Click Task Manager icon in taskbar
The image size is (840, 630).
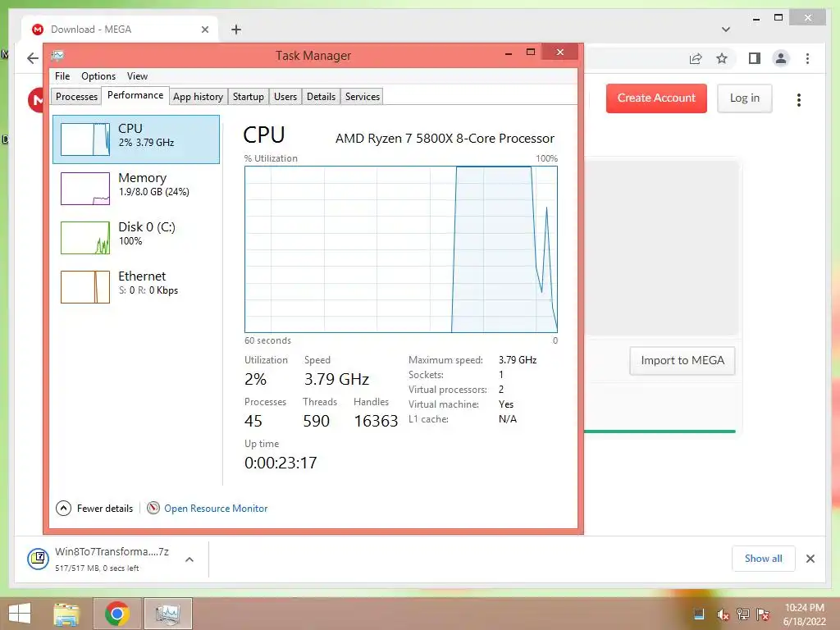point(167,614)
